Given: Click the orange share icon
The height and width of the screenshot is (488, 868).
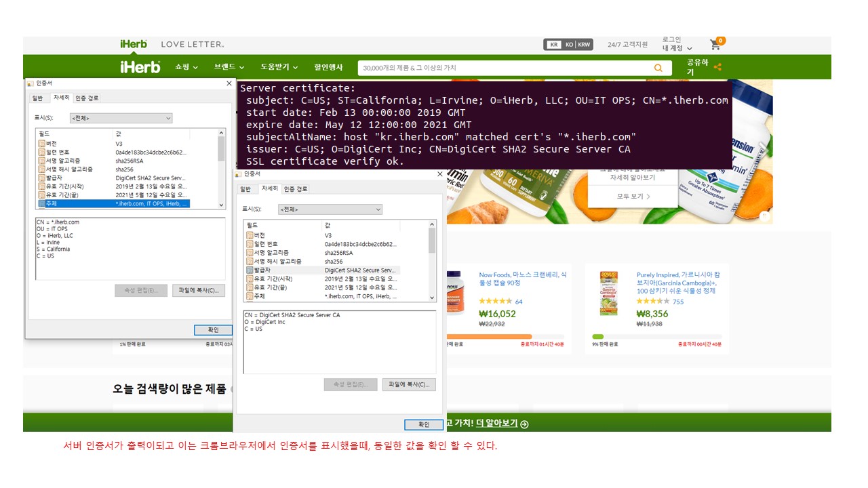Looking at the screenshot, I should pos(717,67).
